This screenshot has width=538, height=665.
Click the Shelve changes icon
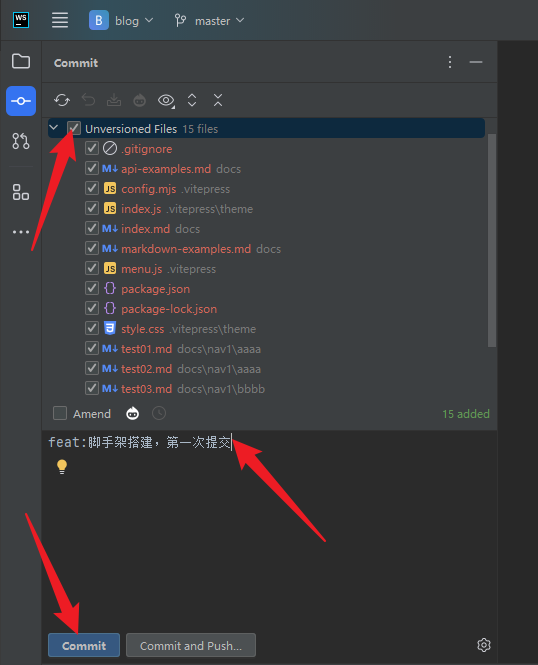[114, 101]
